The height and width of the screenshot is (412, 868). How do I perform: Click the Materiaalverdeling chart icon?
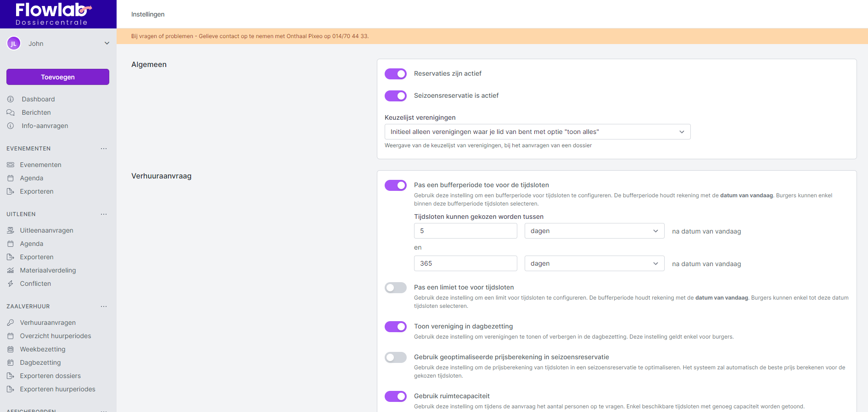11,270
